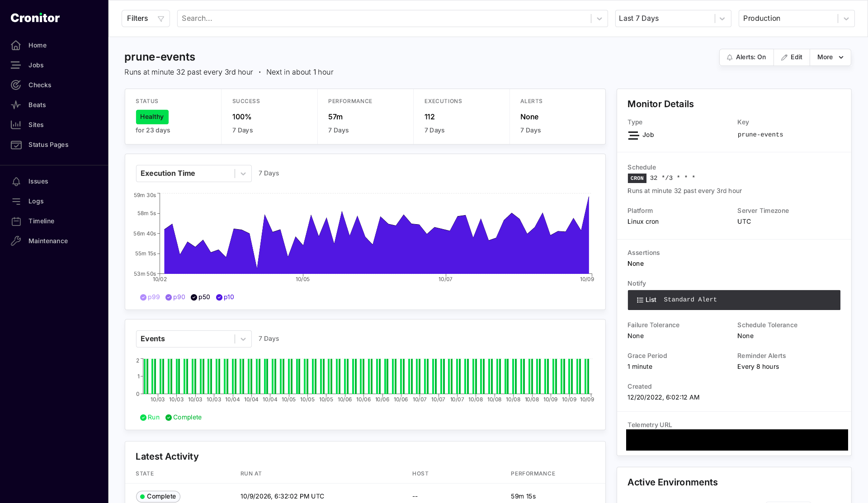
Task: Go to Jobs in sidebar menu
Action: click(36, 65)
